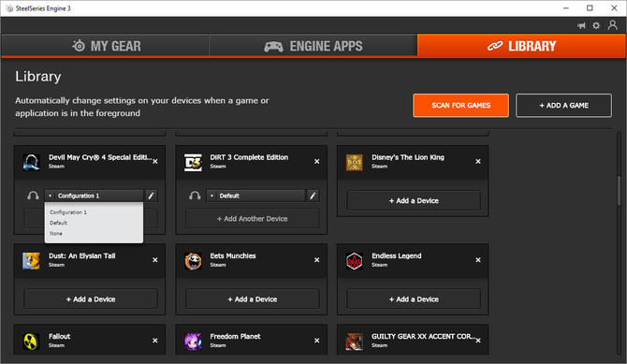The image size is (627, 364).
Task: Click the DiRT 3 game icon
Action: 193,162
